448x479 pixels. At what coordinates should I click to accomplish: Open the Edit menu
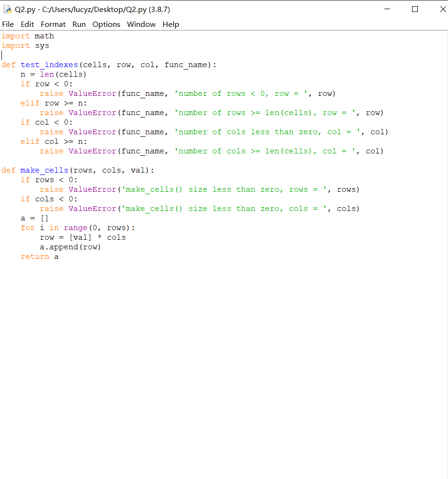[x=27, y=24]
